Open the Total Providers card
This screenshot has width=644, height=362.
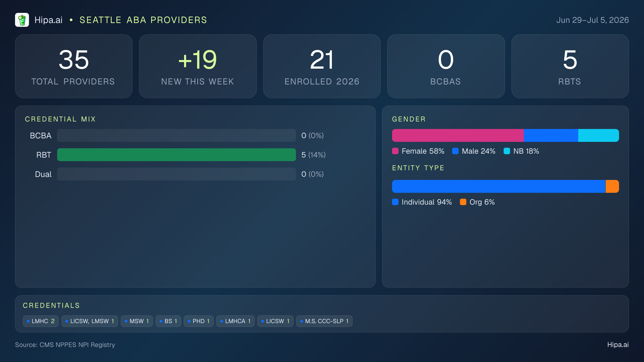coord(74,66)
